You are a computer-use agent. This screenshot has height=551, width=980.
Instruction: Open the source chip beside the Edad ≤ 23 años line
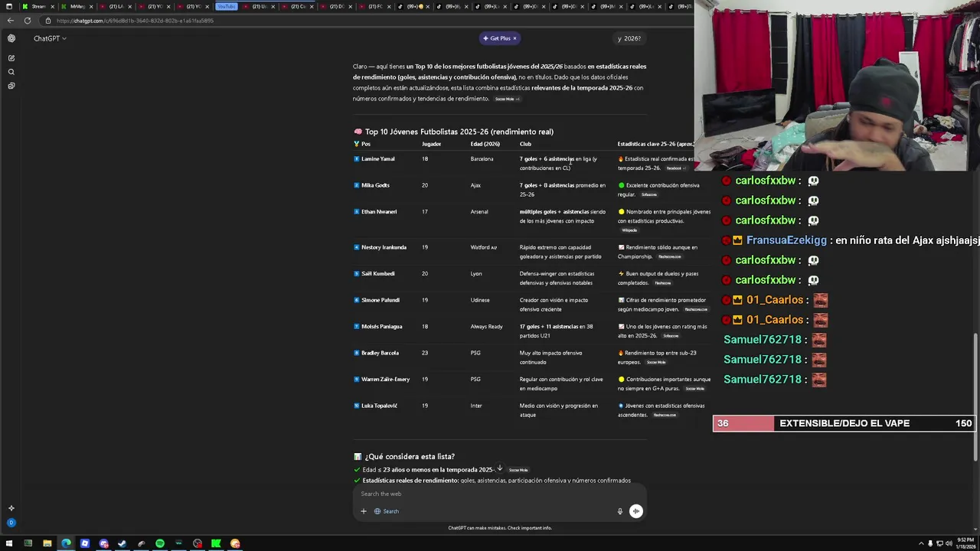pyautogui.click(x=518, y=470)
